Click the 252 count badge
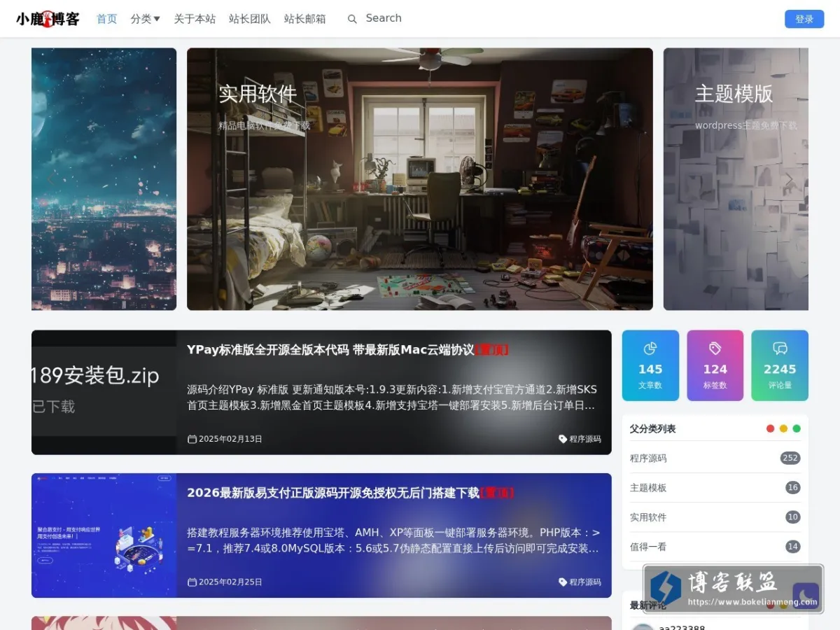The height and width of the screenshot is (630, 840). click(x=790, y=458)
